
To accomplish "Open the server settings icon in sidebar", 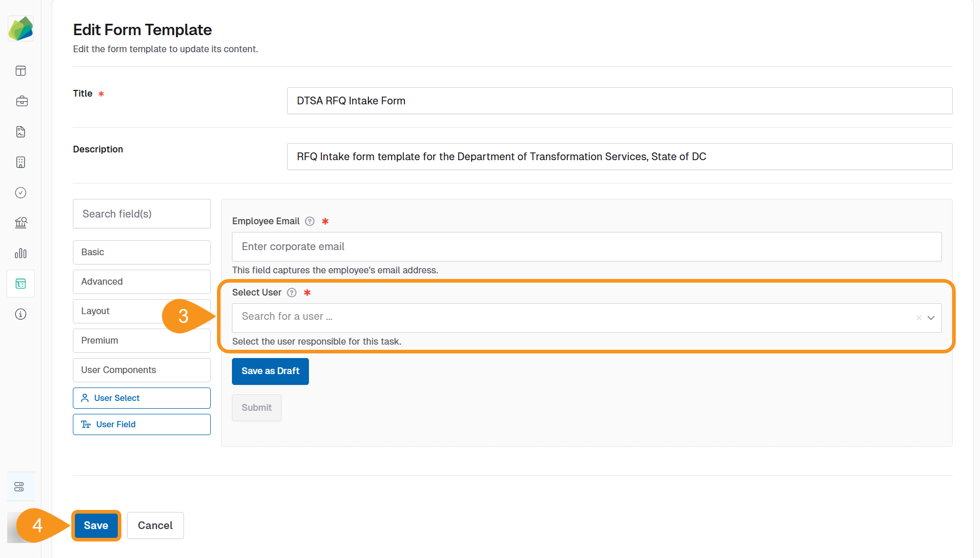I will 19,487.
